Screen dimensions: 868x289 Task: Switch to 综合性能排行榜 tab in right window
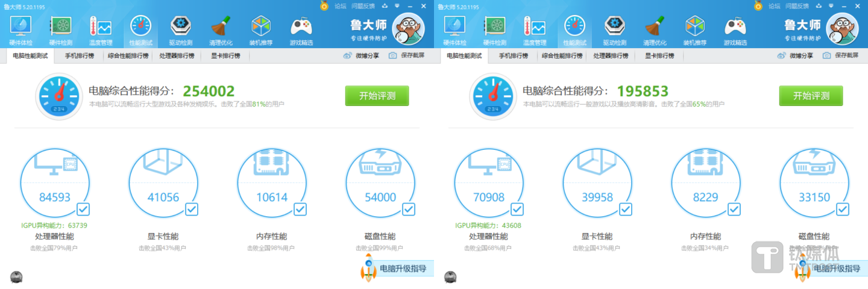pyautogui.click(x=562, y=56)
